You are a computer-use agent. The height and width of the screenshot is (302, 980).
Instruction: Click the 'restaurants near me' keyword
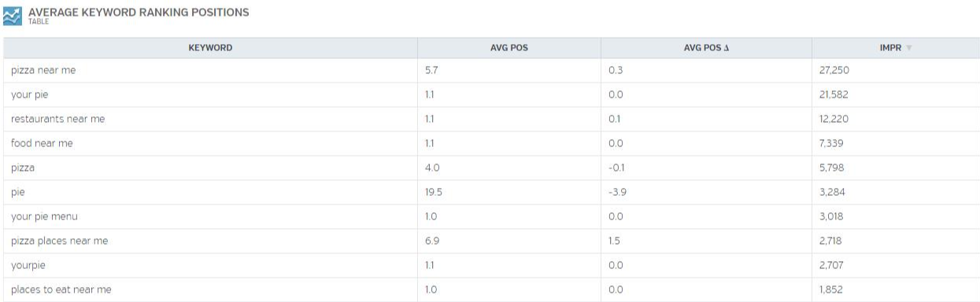[x=57, y=119]
